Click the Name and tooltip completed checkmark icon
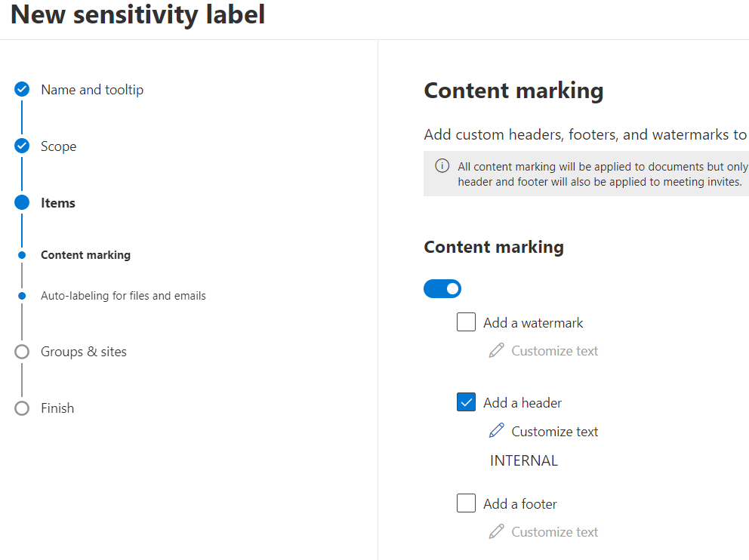The height and width of the screenshot is (560, 749). pyautogui.click(x=22, y=89)
